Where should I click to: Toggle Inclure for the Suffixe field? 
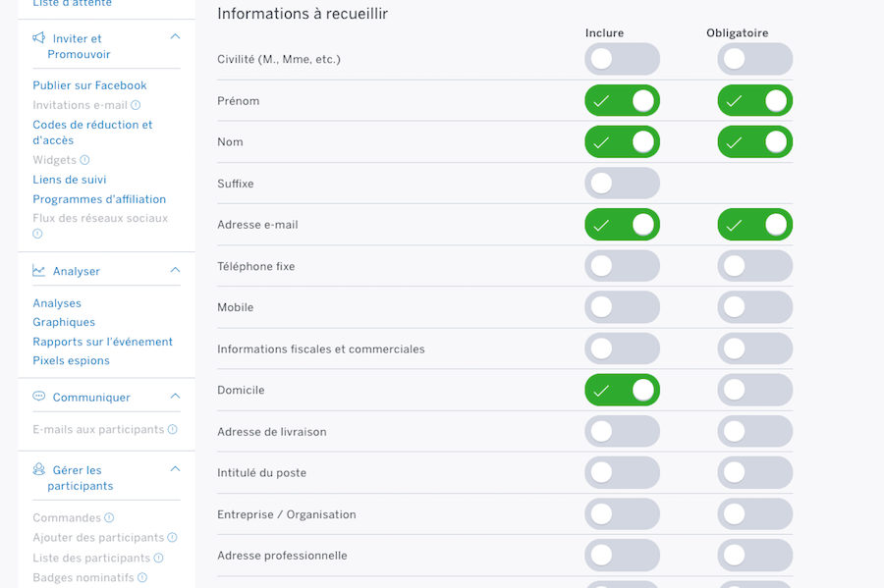[x=622, y=184]
